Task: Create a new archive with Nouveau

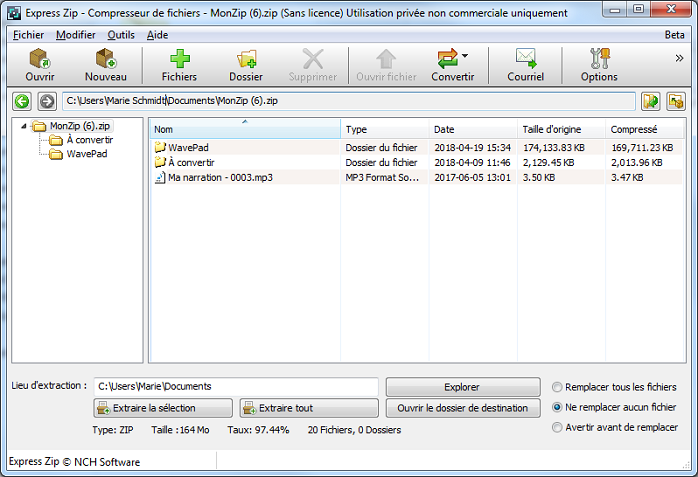Action: 106,65
